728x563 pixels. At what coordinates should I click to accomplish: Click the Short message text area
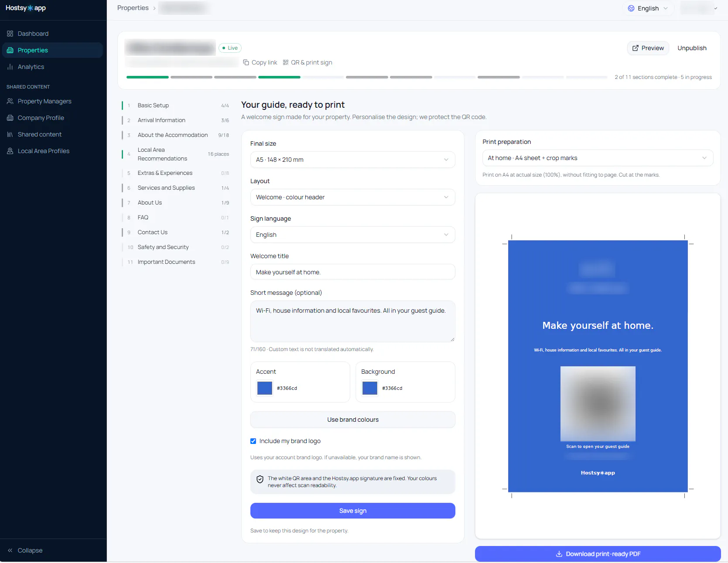click(x=352, y=321)
